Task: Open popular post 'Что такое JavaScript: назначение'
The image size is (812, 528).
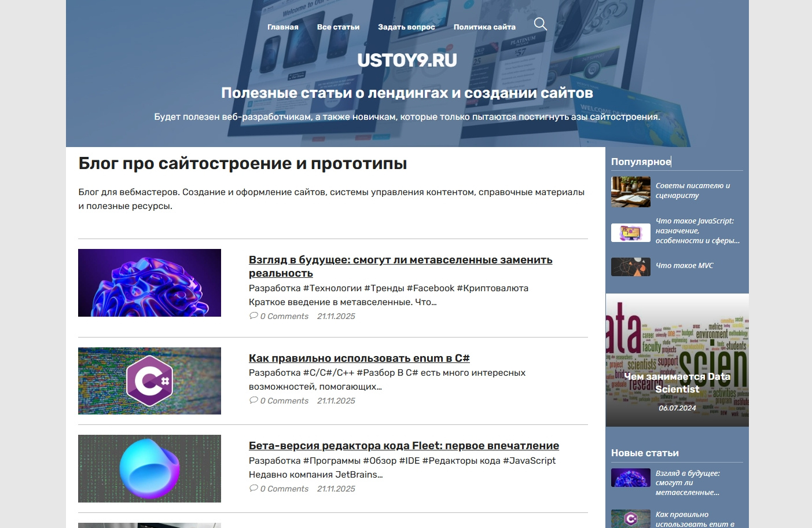Action: (x=697, y=230)
